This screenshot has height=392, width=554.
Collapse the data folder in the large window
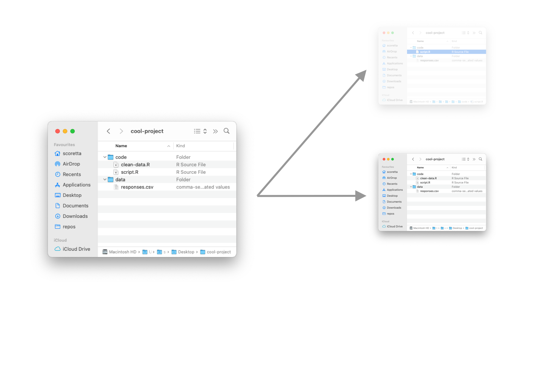coord(105,180)
